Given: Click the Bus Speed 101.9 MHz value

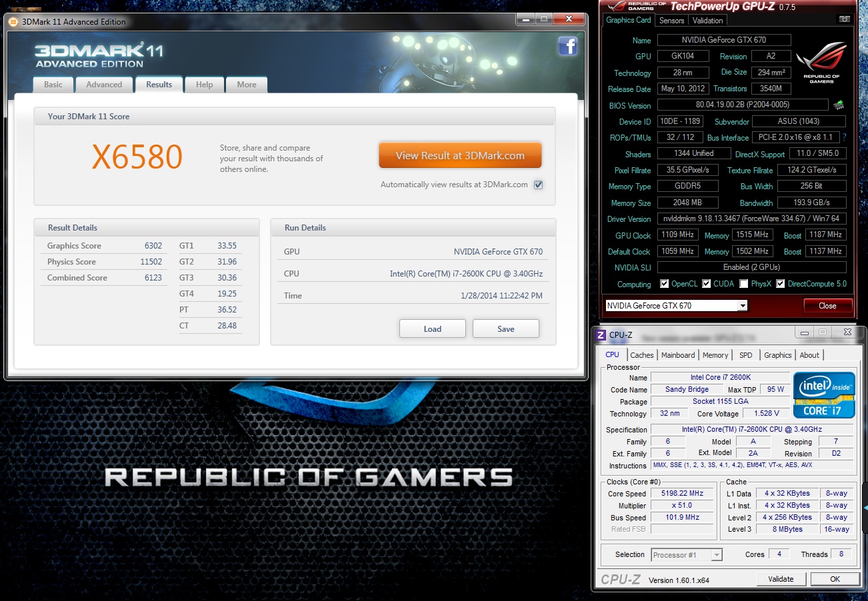Looking at the screenshot, I should click(x=683, y=517).
